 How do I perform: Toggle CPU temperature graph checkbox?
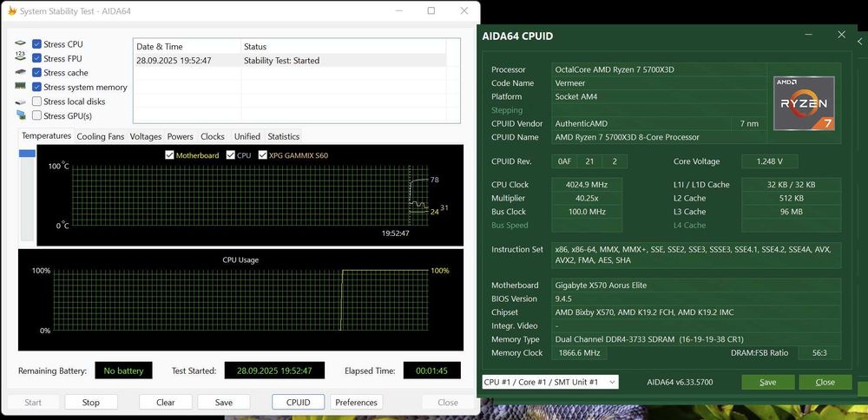click(x=231, y=155)
